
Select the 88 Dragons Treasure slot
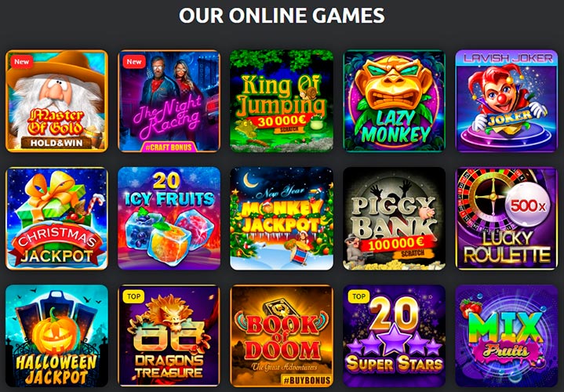click(x=169, y=336)
